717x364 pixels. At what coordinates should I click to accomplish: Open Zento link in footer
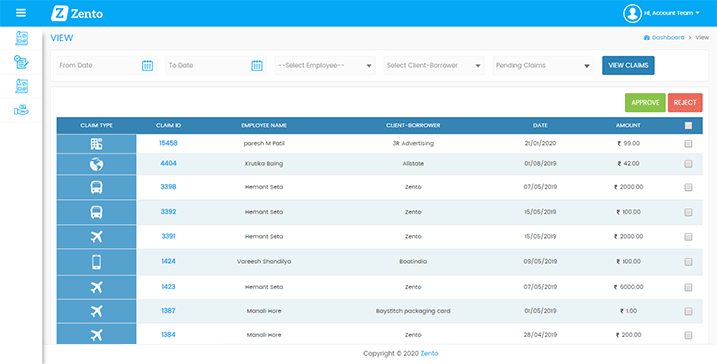(x=429, y=353)
